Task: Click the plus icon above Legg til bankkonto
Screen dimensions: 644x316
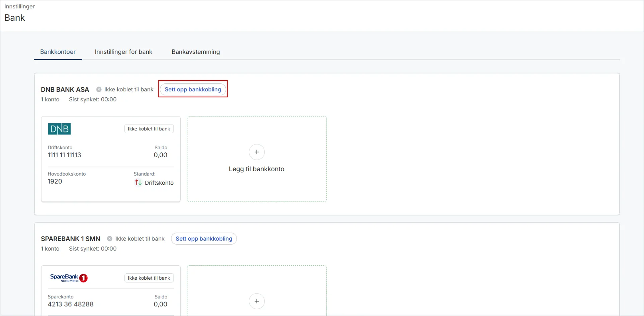Action: (257, 152)
